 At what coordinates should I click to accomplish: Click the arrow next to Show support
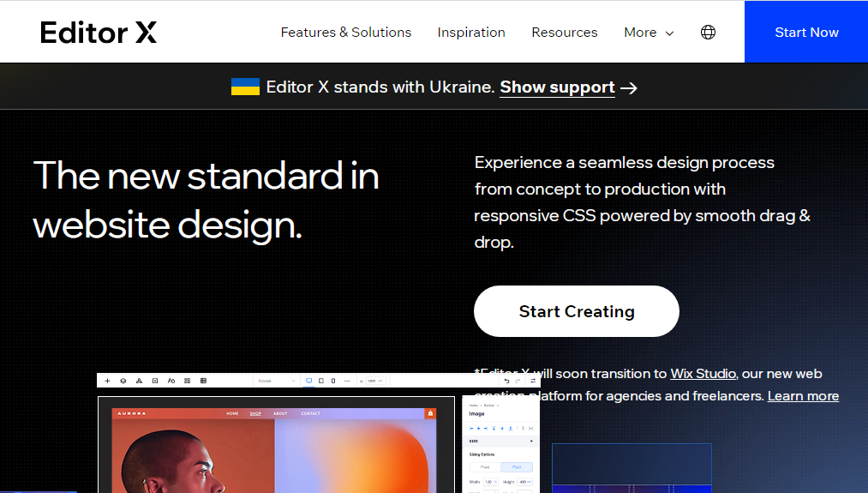(x=629, y=87)
